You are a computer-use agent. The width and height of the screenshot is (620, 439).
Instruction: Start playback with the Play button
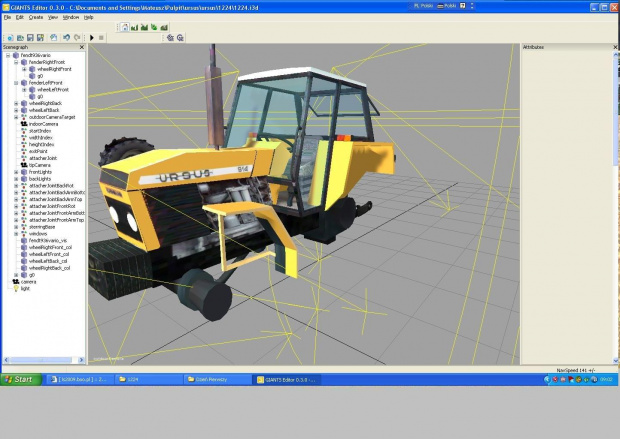coord(92,38)
